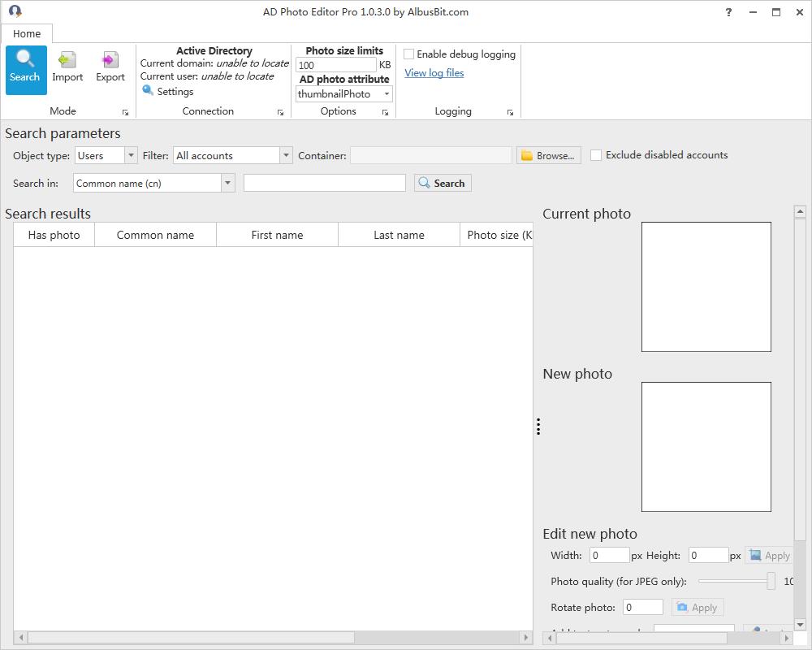
Task: Expand the Object type dropdown
Action: tap(130, 155)
